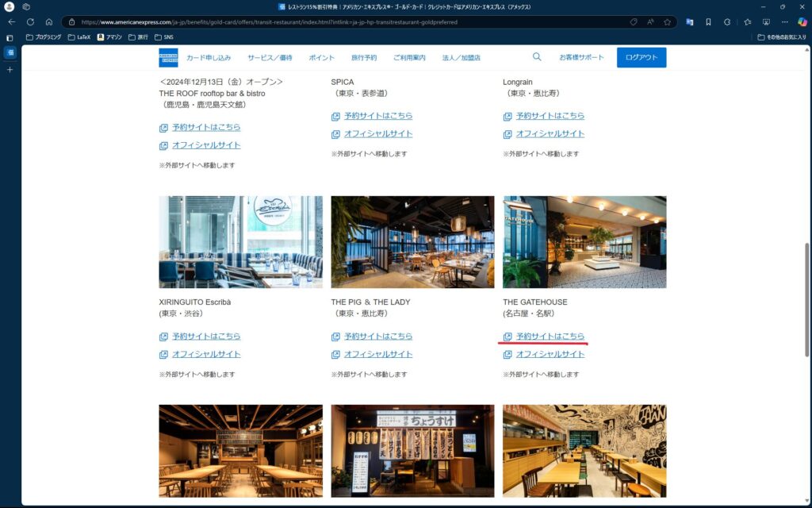Open SPICA reservation site link

point(378,116)
